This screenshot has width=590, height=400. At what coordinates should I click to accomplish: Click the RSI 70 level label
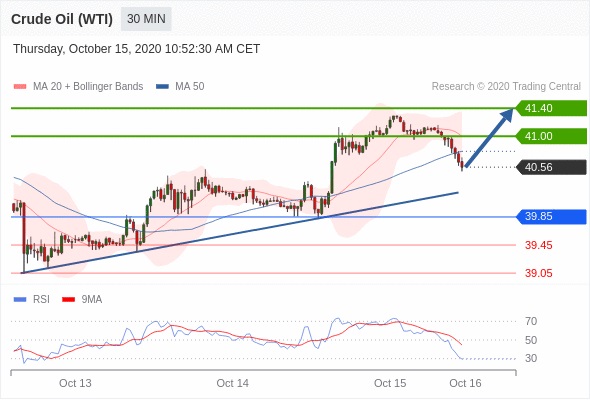pyautogui.click(x=531, y=321)
